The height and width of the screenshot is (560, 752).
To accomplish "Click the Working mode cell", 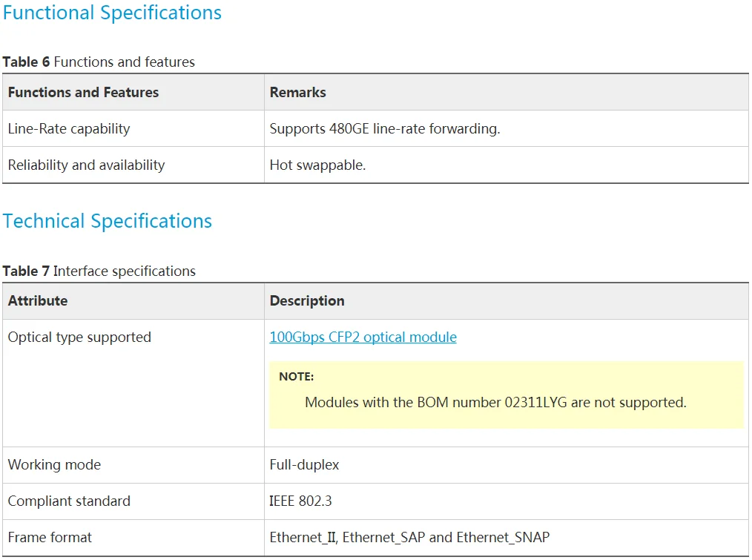I will click(133, 465).
